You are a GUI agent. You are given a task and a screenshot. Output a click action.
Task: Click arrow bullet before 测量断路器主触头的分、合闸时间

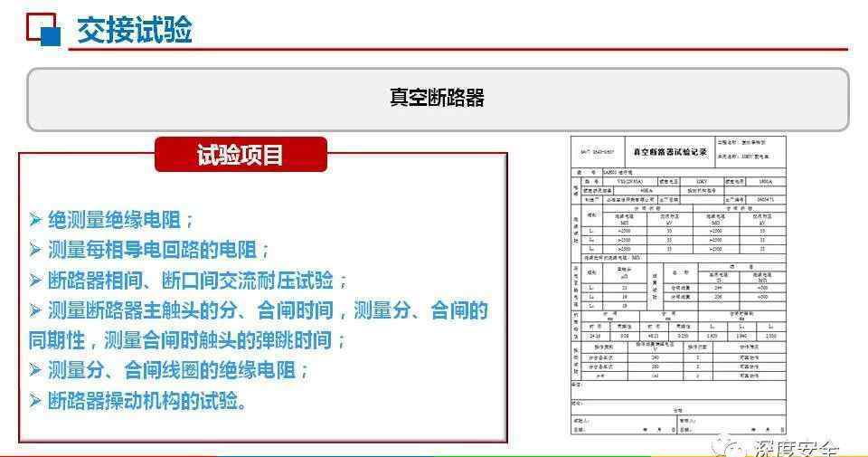pyautogui.click(x=35, y=310)
